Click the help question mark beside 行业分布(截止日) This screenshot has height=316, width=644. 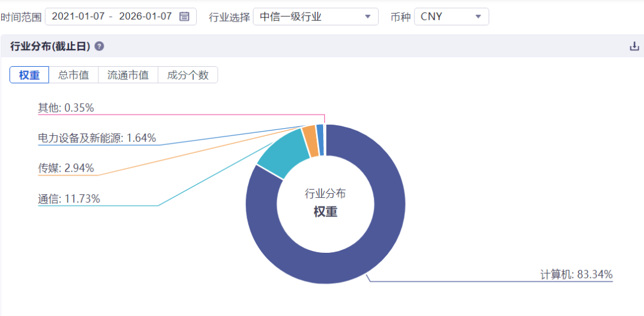click(x=99, y=47)
